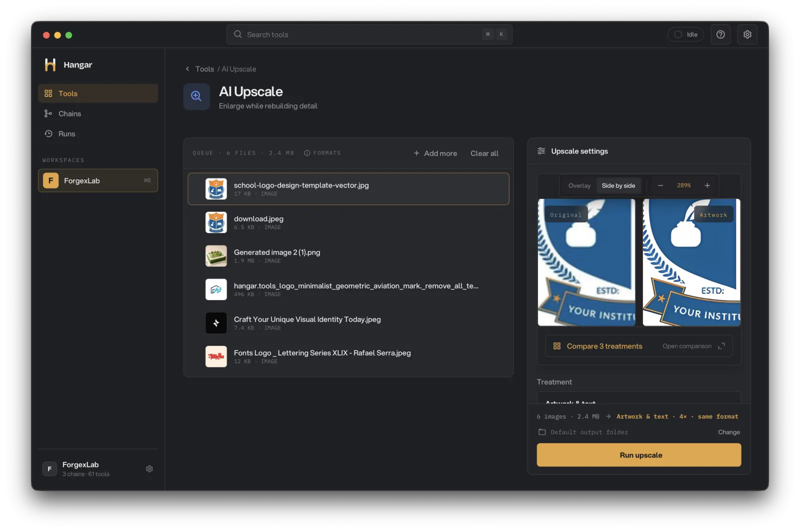This screenshot has width=800, height=532.
Task: Click thumbnail of Generated image 2 (1).png
Action: pos(216,256)
